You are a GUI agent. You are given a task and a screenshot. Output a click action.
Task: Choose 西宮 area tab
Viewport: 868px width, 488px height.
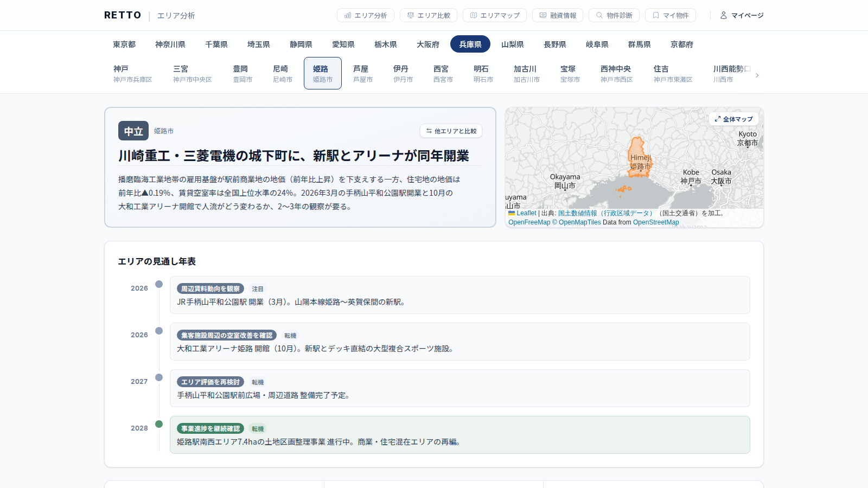pos(443,73)
